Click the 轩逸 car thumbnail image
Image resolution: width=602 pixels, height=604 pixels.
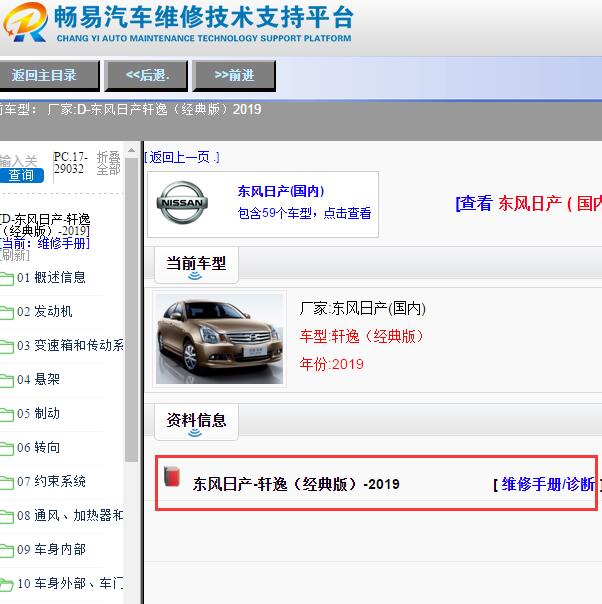point(219,339)
